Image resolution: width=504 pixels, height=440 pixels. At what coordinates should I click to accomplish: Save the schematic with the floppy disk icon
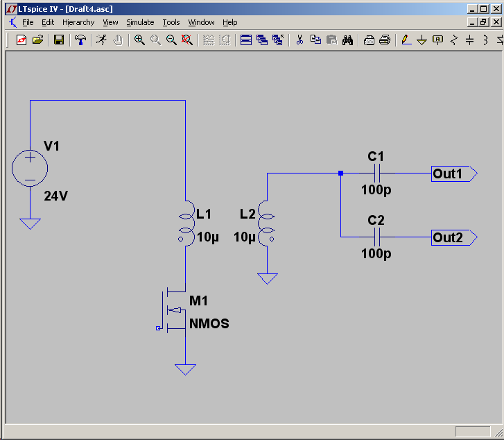(x=59, y=40)
